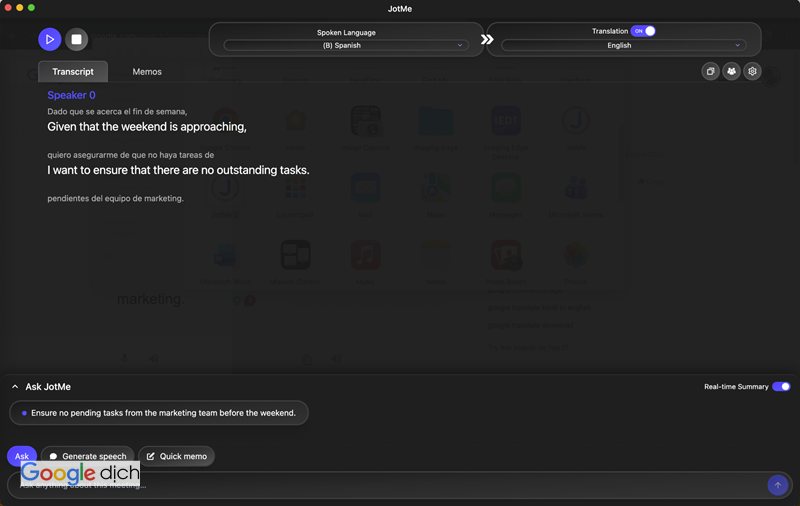
Task: Collapse the Ask JotMe panel chevron
Action: coord(15,387)
